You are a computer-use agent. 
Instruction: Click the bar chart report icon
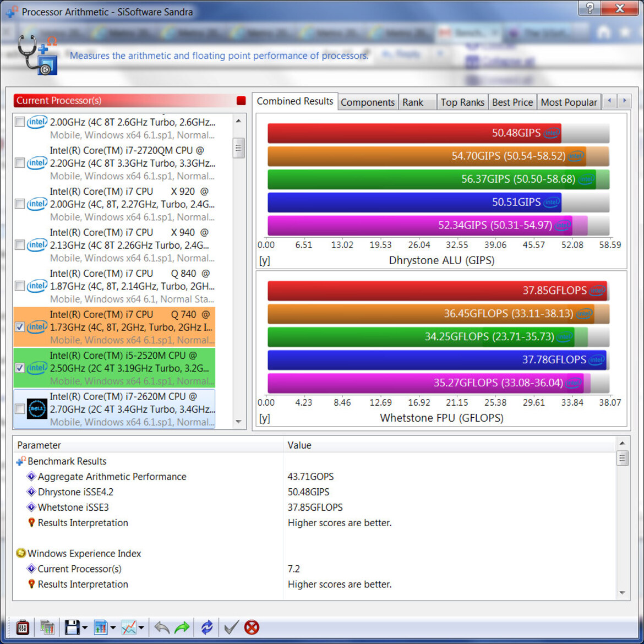pos(101,627)
